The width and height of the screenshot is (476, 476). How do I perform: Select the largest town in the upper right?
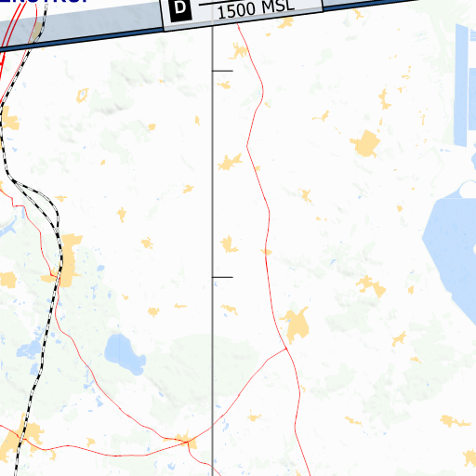(365, 144)
